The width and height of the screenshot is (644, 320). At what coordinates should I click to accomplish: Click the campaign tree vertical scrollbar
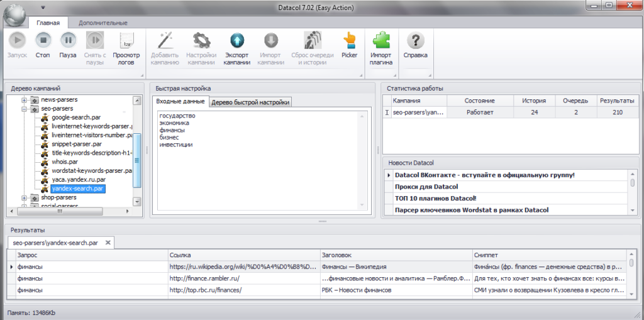pyautogui.click(x=137, y=160)
